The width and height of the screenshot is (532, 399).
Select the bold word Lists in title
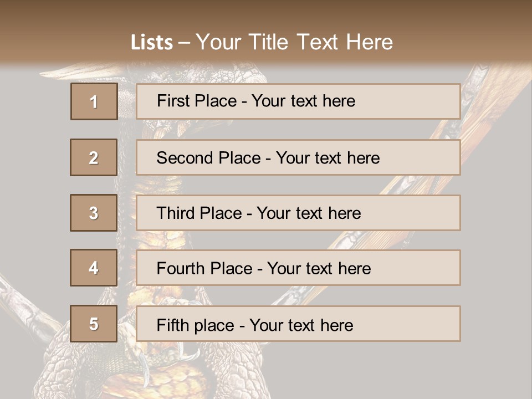[152, 42]
